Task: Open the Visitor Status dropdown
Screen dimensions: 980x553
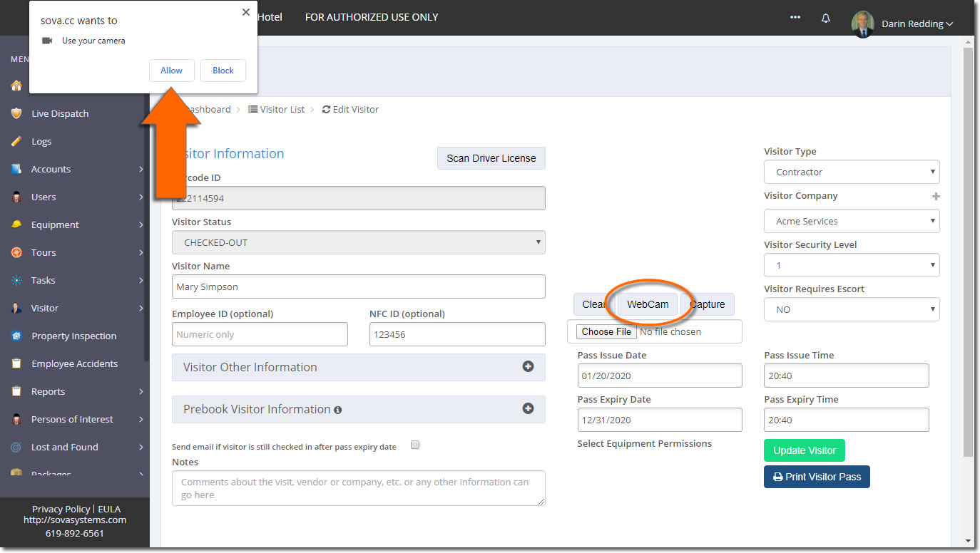Action: 359,242
